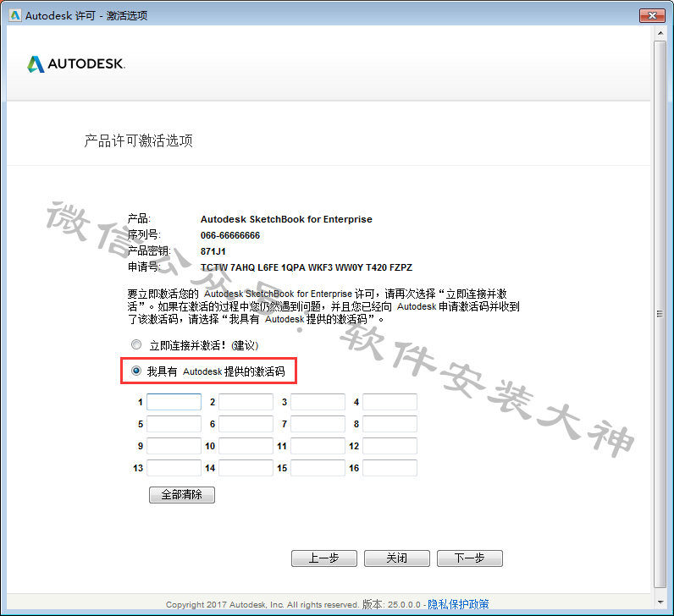The width and height of the screenshot is (674, 616).
Task: Click activation code field 2
Action: [x=246, y=402]
